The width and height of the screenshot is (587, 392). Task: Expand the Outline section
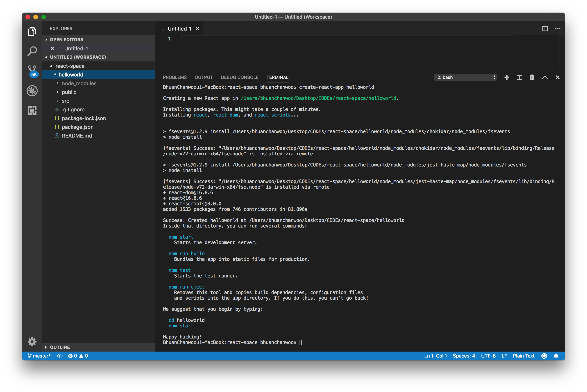(60, 347)
